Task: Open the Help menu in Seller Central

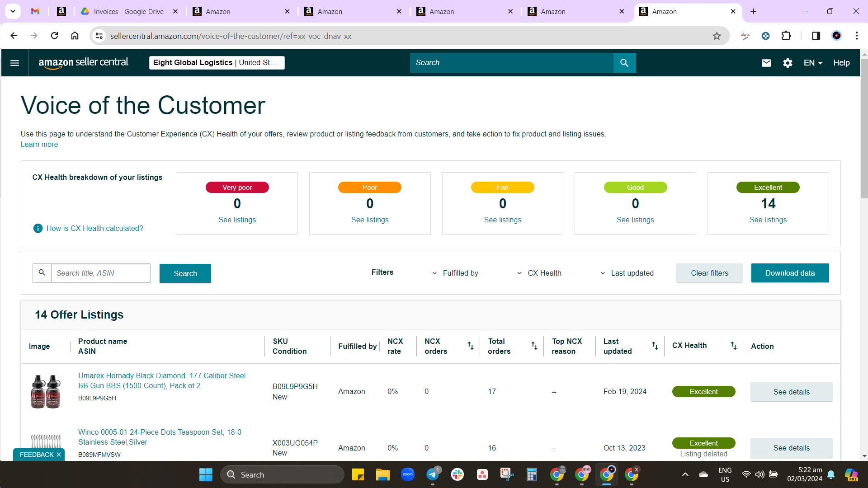Action: [841, 63]
